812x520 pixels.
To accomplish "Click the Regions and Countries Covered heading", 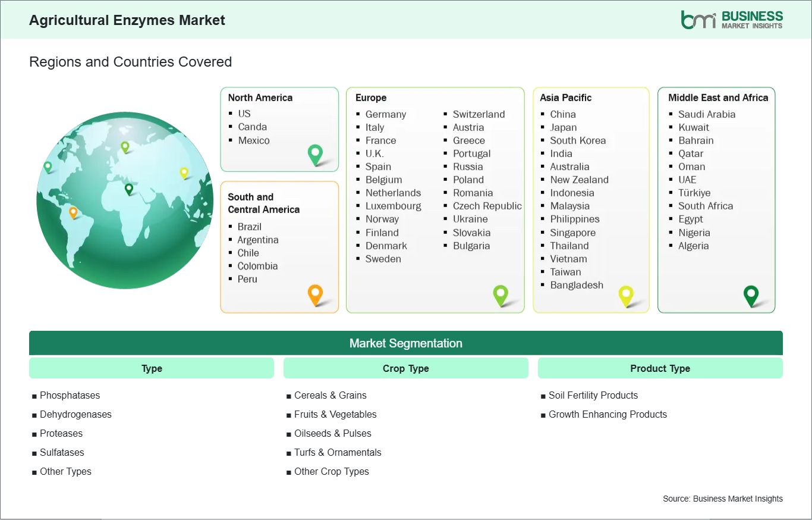I will pyautogui.click(x=130, y=62).
